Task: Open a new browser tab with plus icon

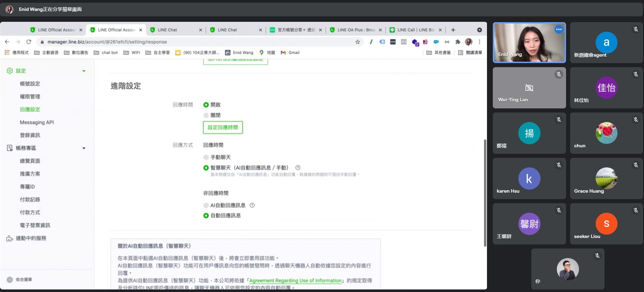Action: click(453, 30)
